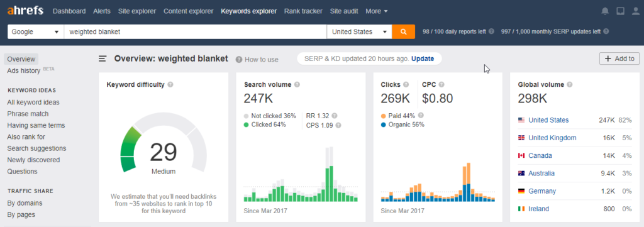Open Having same terms in sidebar
The height and width of the screenshot is (227, 644).
coord(36,125)
